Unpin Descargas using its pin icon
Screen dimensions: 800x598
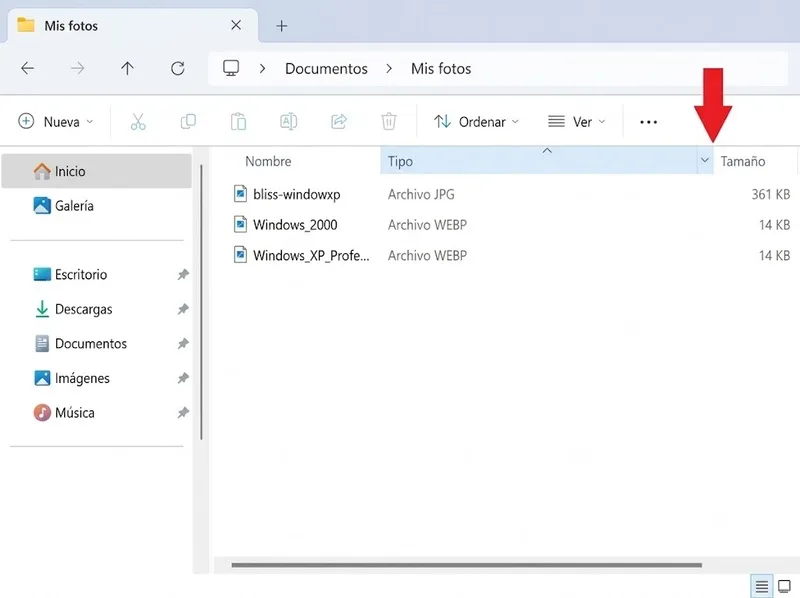(x=183, y=309)
